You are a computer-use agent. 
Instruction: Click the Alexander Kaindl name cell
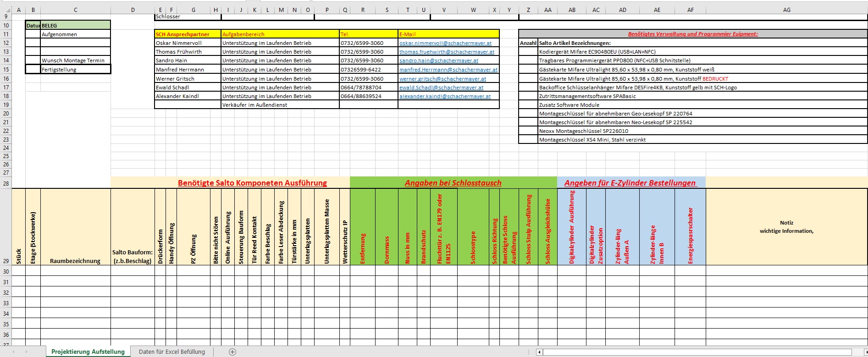coord(188,96)
